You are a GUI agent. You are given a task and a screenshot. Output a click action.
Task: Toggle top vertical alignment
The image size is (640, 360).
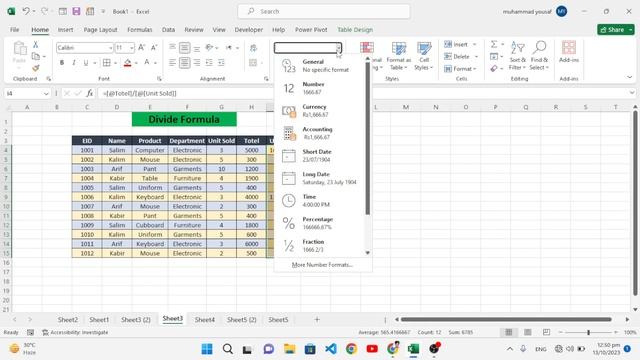(172, 48)
